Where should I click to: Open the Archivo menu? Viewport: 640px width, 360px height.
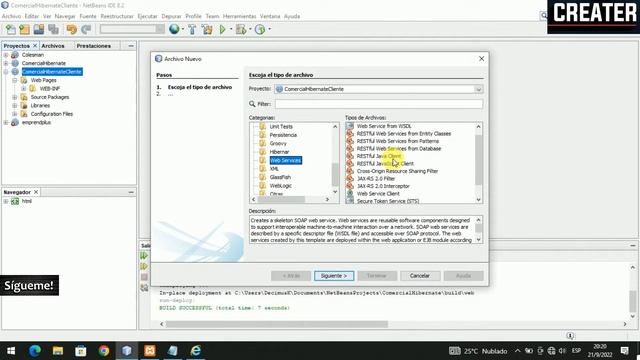[11, 16]
